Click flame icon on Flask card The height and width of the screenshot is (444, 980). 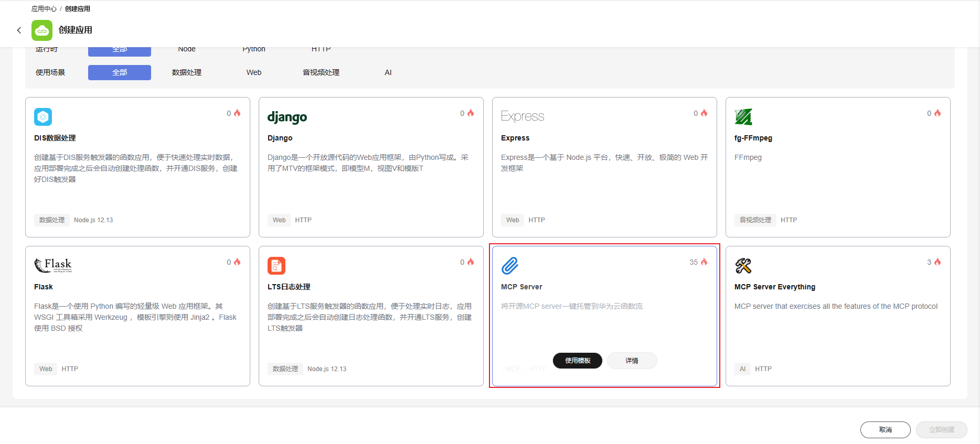(238, 262)
